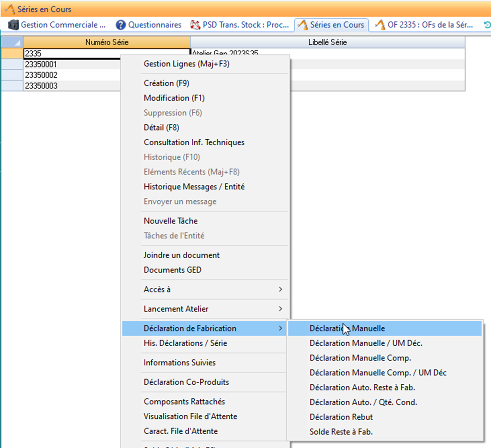Choose Création (F9) in the context menu
The image size is (491, 448).
(x=166, y=83)
